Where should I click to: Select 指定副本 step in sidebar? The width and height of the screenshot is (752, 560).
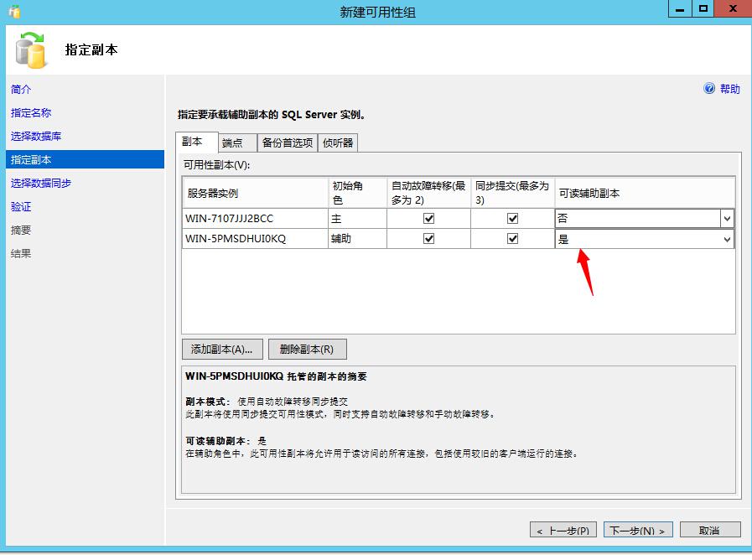[x=85, y=159]
